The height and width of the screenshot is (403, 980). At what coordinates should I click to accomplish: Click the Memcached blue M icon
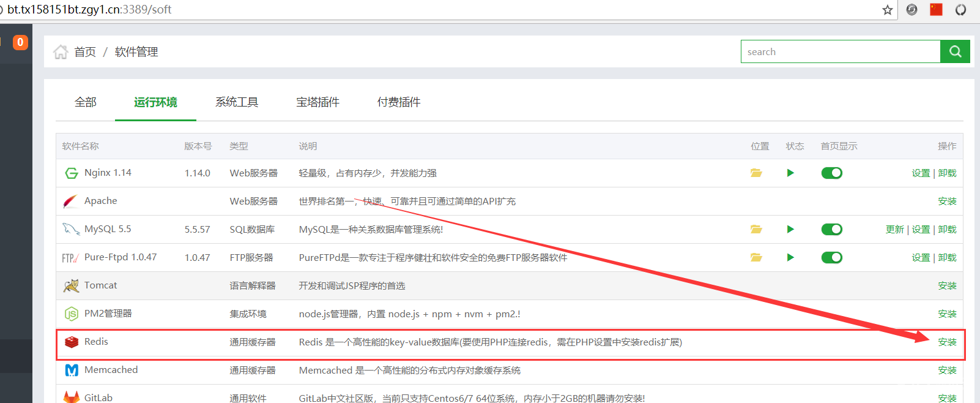(72, 371)
